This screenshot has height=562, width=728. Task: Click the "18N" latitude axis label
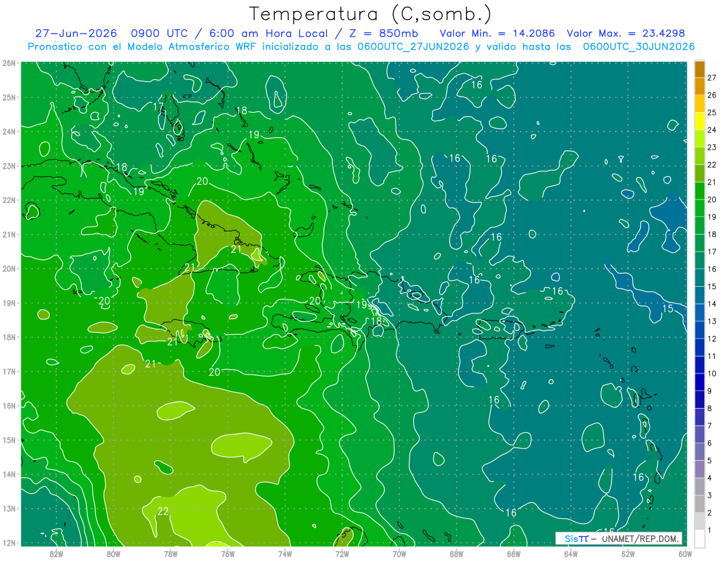[x=9, y=337]
